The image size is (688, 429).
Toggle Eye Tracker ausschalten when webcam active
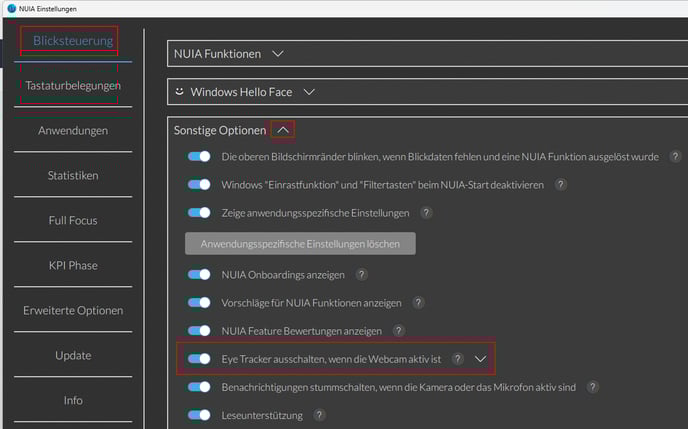(199, 359)
